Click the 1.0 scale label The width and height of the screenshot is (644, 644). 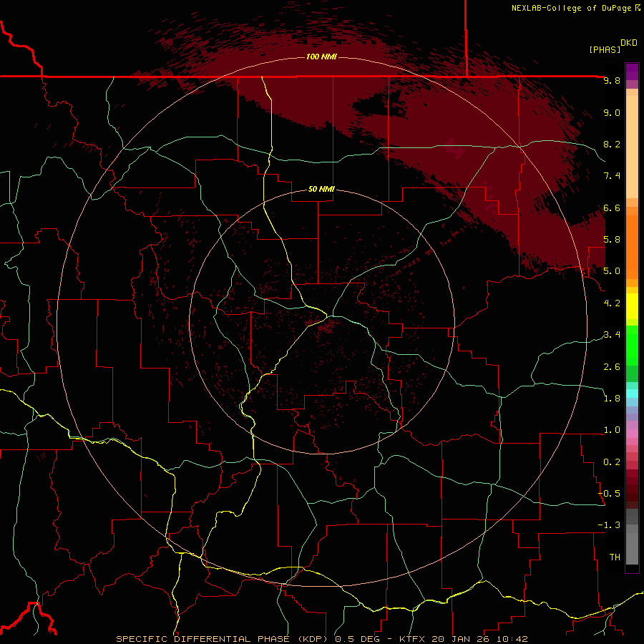click(x=612, y=431)
